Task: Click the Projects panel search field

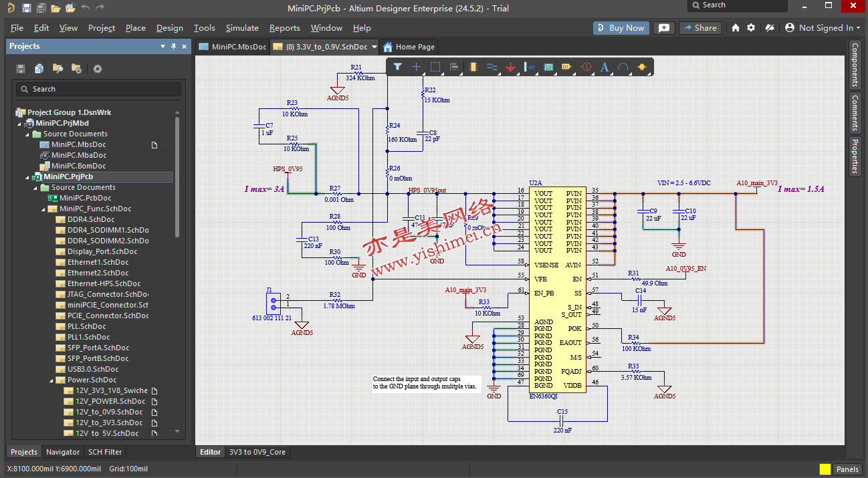Action: [x=98, y=89]
